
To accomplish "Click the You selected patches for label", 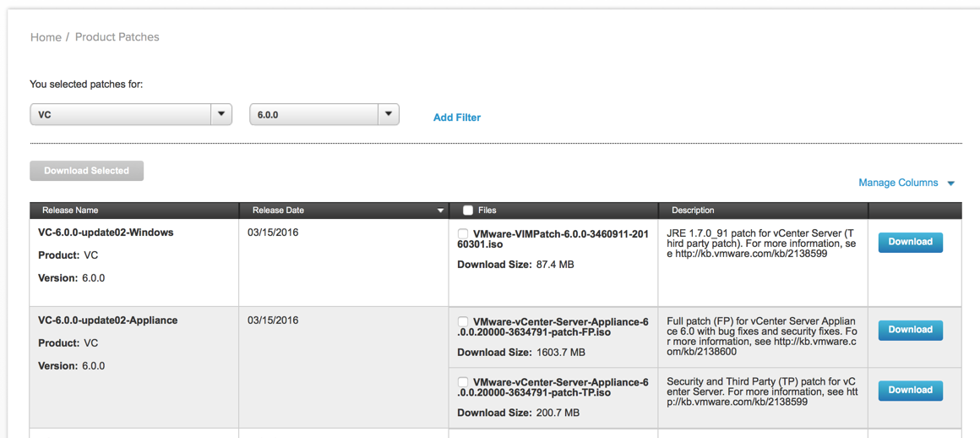I will [87, 84].
